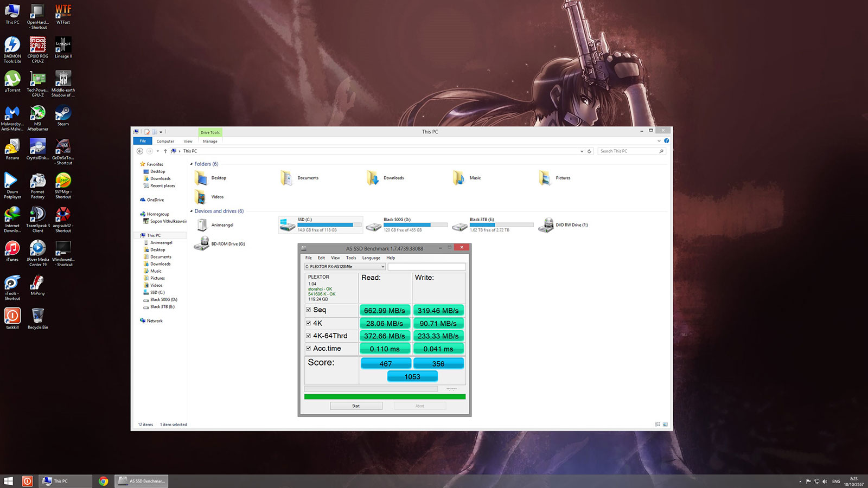Select the Steam desktop icon
Screen dimensions: 868x488
[63, 115]
